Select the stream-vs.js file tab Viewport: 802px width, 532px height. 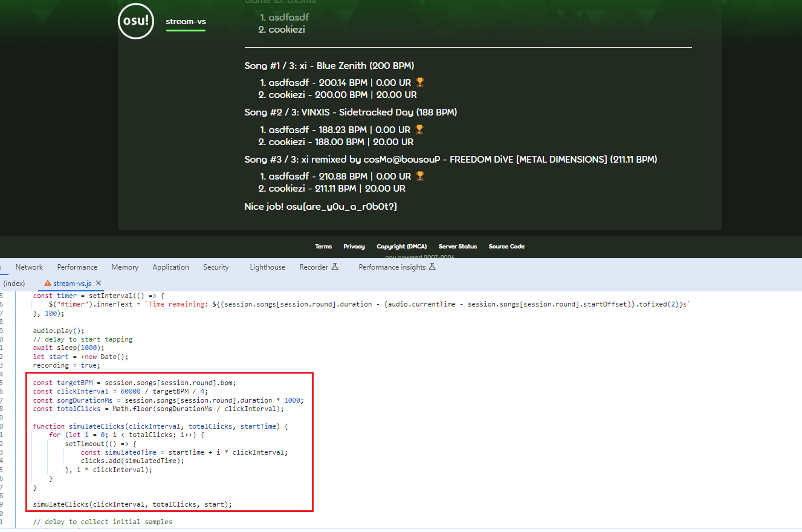tap(72, 283)
